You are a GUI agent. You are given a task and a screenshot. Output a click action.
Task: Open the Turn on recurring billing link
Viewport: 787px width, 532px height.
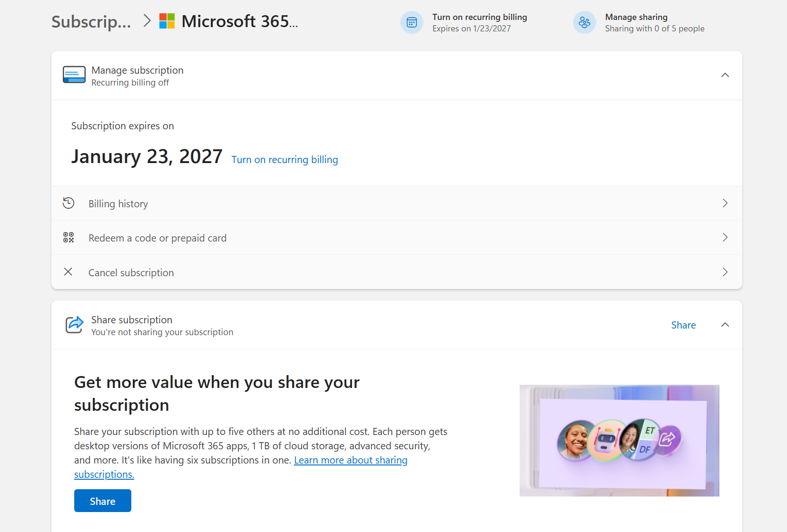coord(285,159)
